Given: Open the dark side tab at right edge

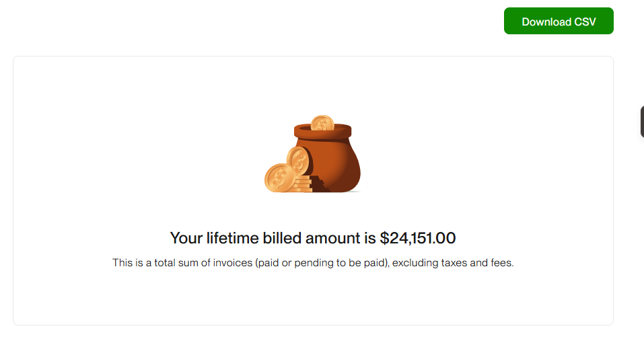Looking at the screenshot, I should (641, 122).
